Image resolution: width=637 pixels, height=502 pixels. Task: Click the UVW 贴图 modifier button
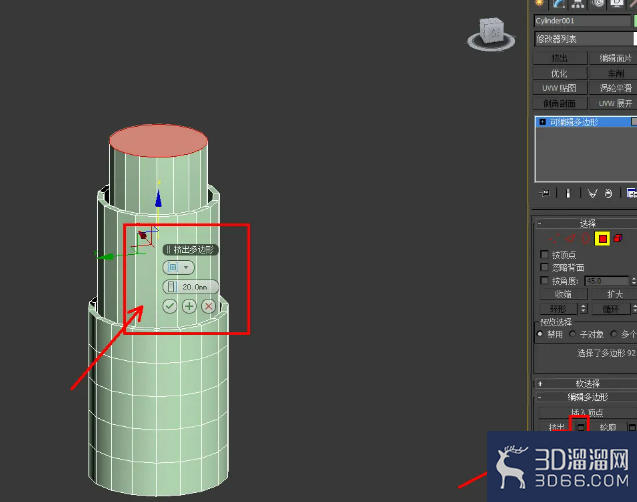(x=560, y=88)
